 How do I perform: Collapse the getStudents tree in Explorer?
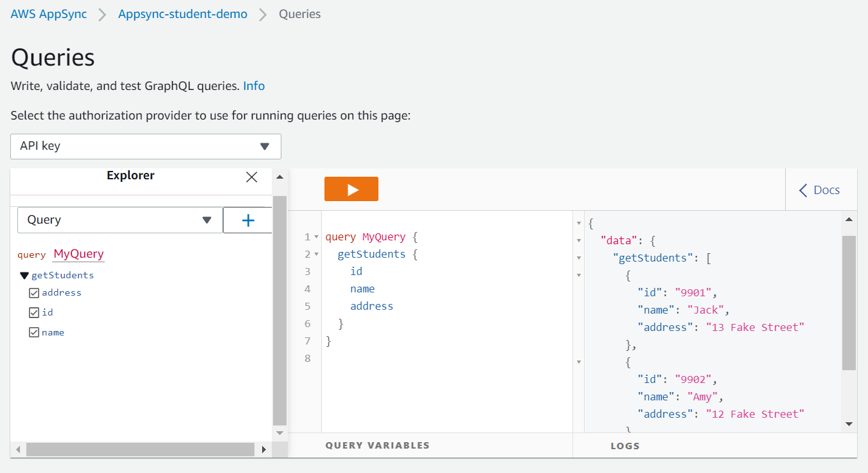click(x=24, y=275)
